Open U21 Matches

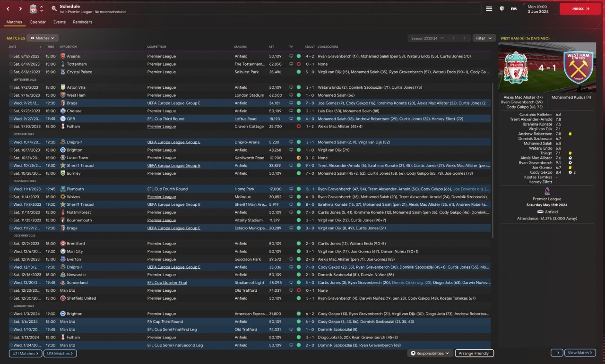[26, 353]
